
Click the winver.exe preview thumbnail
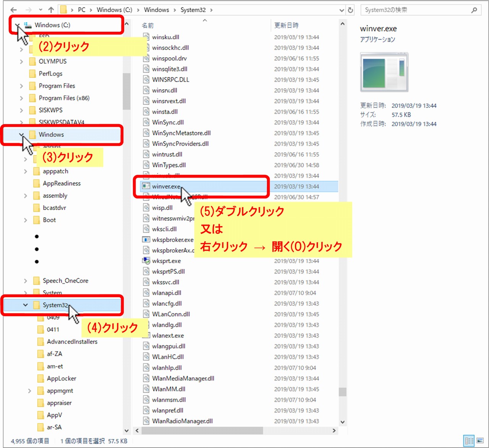tap(384, 72)
